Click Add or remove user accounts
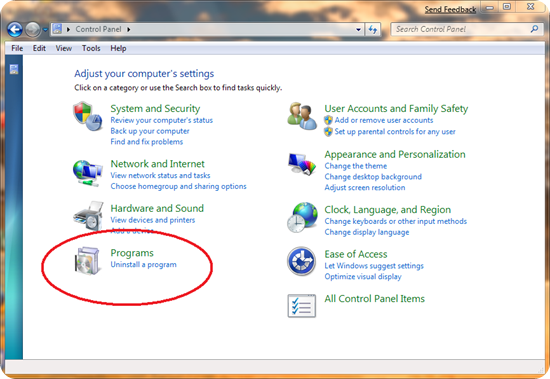Viewport: 550px width, 379px height. 384,120
